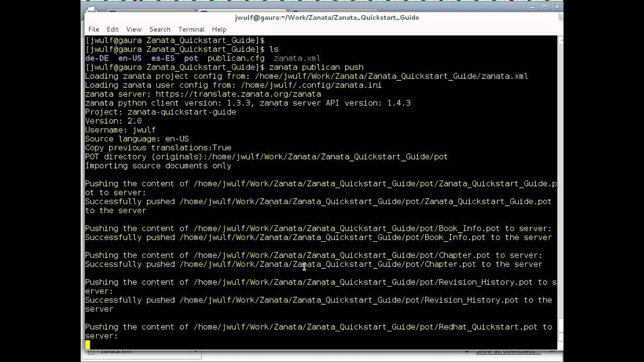The width and height of the screenshot is (644, 362).
Task: Click the 'de-DE' directory name
Action: point(97,58)
